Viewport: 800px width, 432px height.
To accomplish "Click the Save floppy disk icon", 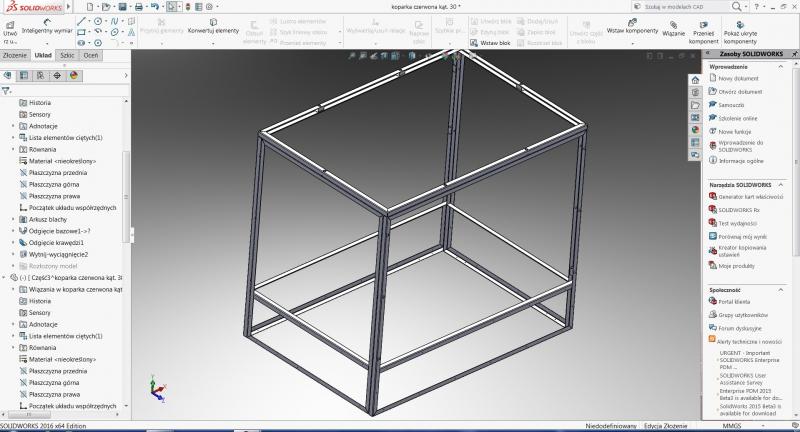I will tap(122, 7).
